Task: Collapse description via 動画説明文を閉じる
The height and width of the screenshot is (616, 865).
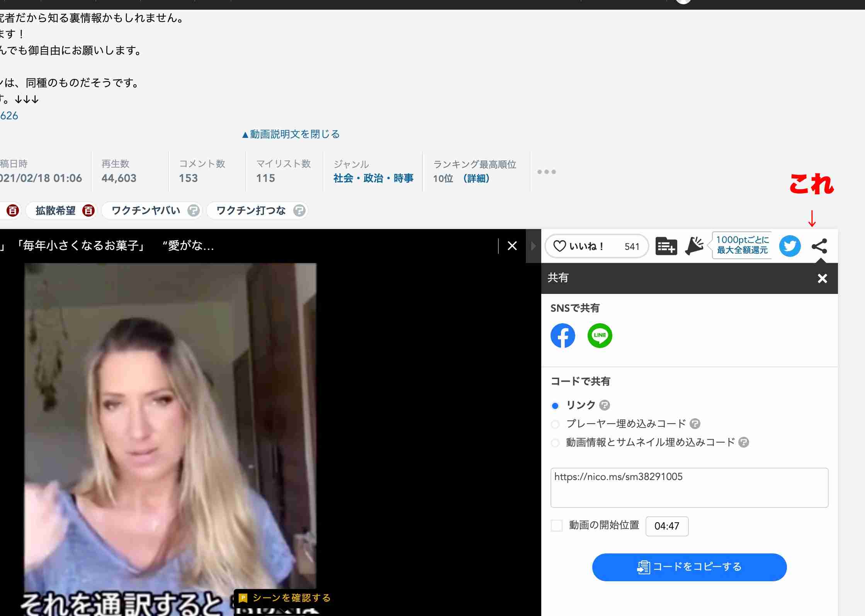Action: (291, 134)
